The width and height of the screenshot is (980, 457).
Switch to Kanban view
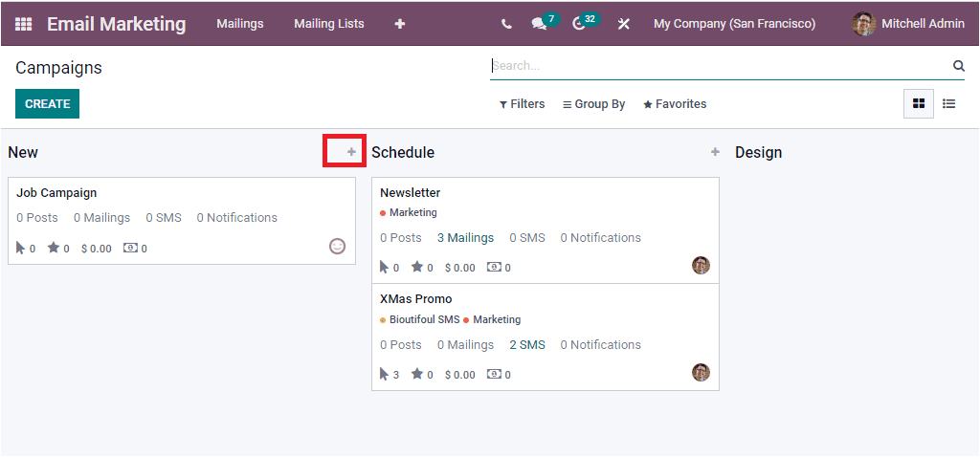click(x=919, y=103)
